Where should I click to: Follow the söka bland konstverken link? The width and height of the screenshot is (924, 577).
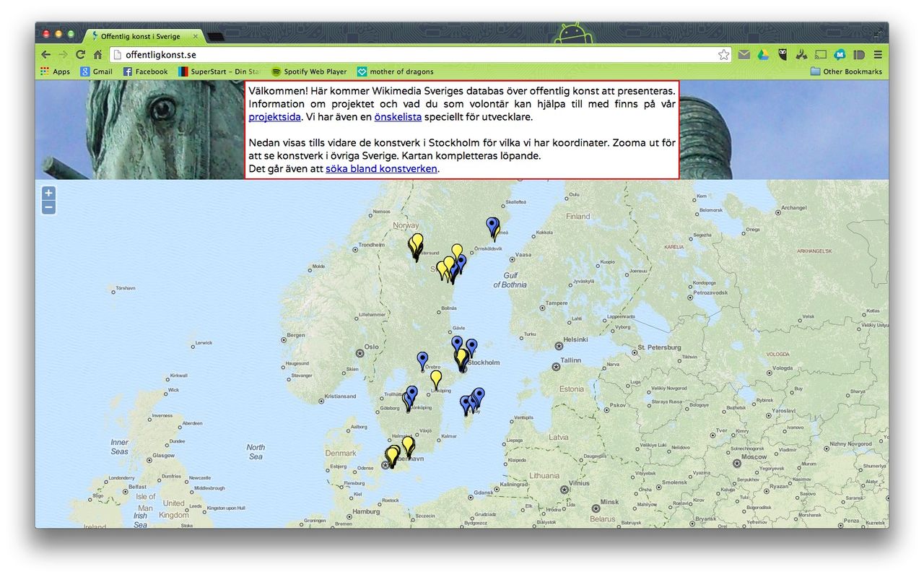click(381, 169)
